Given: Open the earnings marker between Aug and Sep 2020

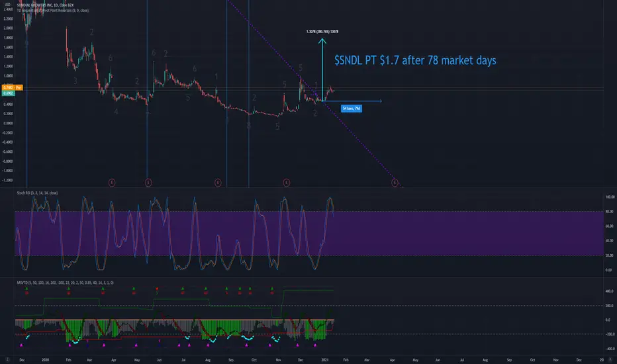Looking at the screenshot, I should tap(218, 183).
